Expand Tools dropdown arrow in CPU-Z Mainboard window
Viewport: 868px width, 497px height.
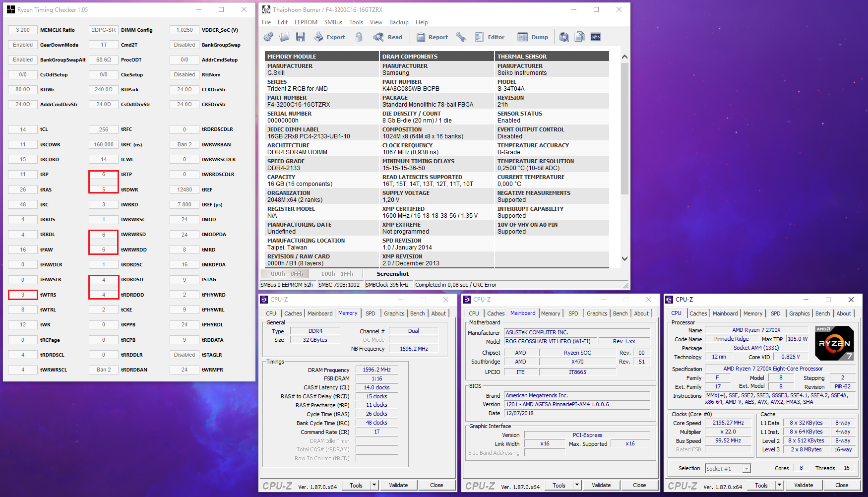[x=577, y=485]
